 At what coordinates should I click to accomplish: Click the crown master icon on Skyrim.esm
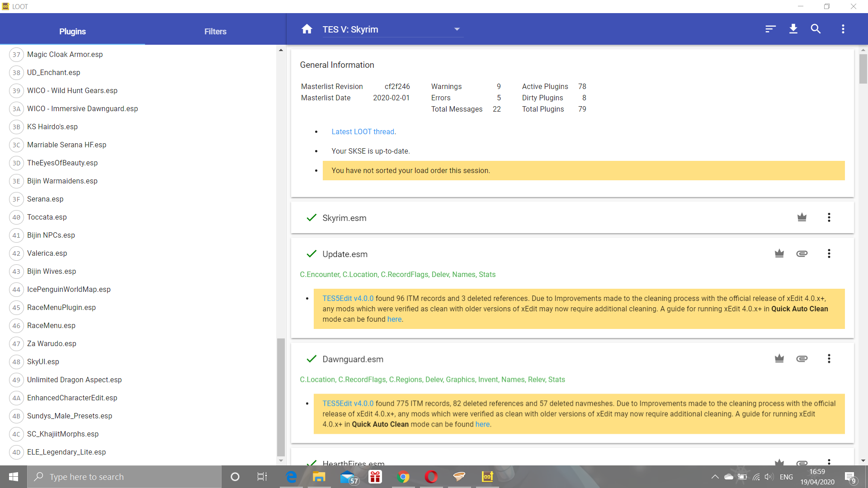[x=802, y=217]
